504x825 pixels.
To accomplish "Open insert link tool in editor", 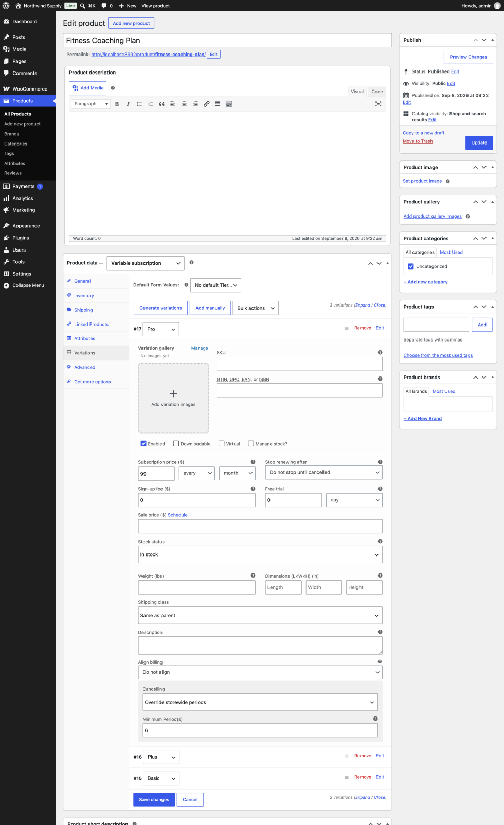I will (x=206, y=104).
